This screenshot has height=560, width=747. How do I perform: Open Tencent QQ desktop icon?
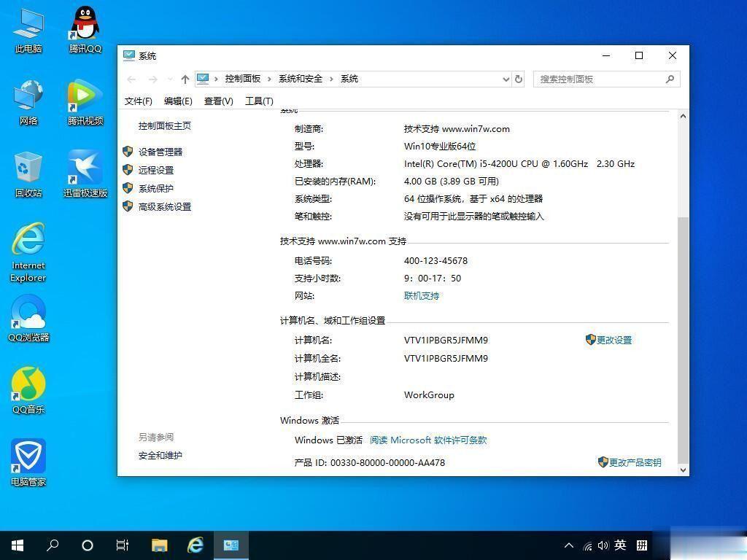click(x=85, y=30)
